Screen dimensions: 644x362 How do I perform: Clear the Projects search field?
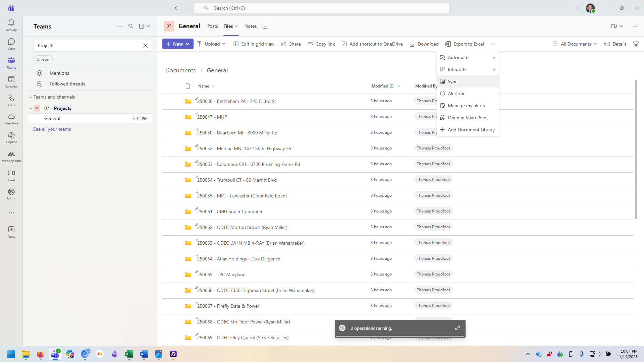tap(146, 46)
